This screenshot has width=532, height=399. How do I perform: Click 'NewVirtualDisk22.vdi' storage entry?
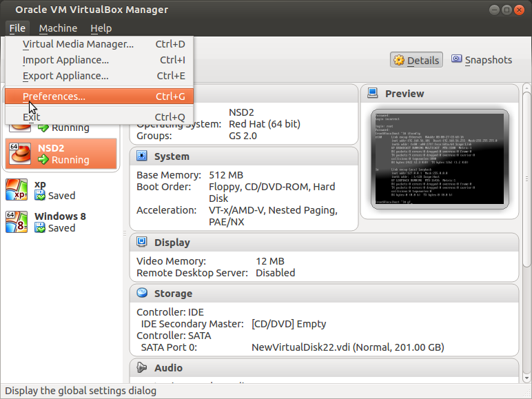tap(348, 347)
